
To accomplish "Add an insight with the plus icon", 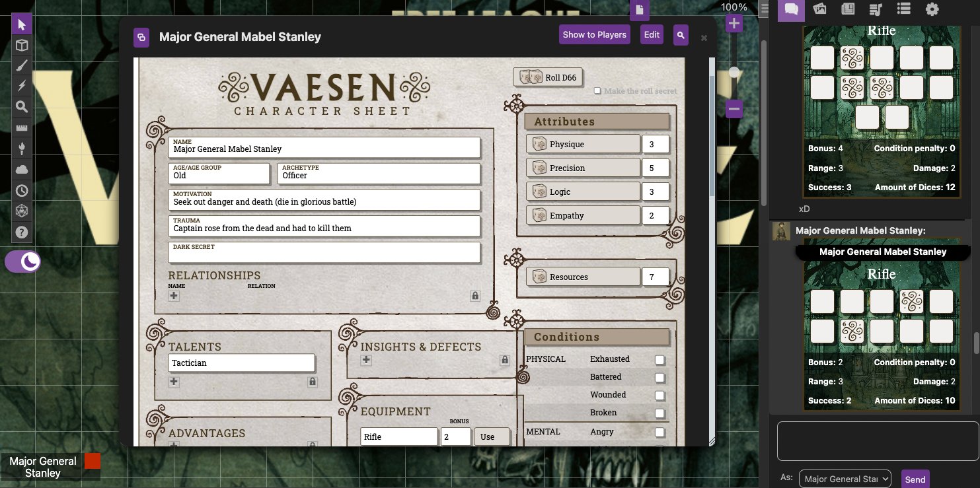I will pyautogui.click(x=366, y=360).
